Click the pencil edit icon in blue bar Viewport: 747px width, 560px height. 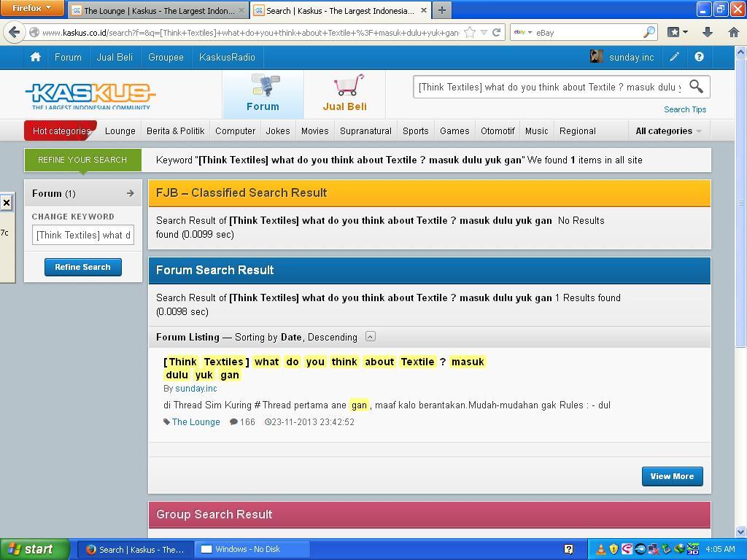coord(674,57)
